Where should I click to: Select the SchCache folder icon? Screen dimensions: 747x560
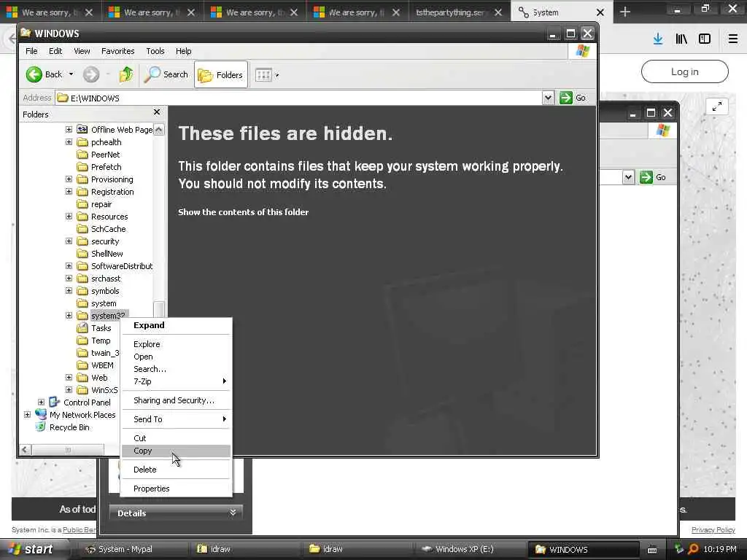point(82,228)
